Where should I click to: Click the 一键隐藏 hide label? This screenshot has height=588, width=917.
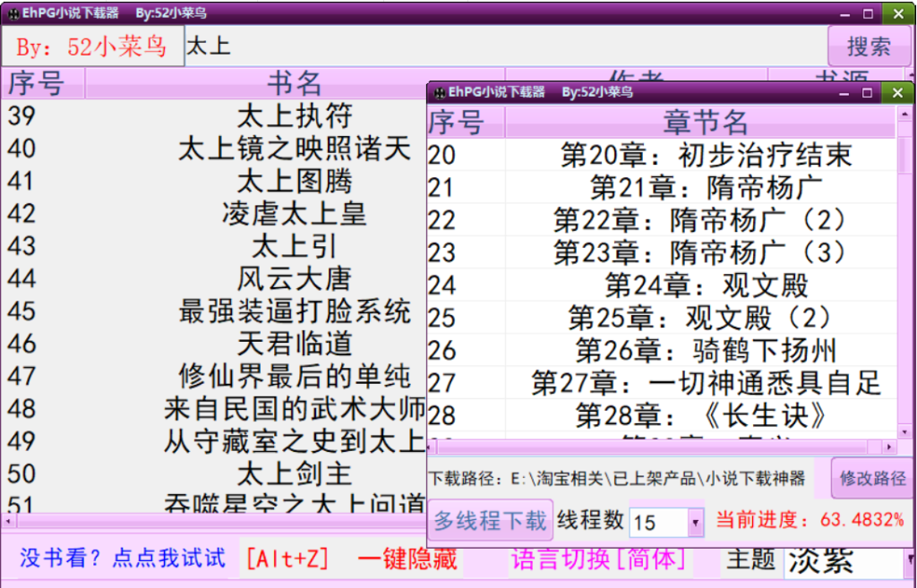click(x=407, y=559)
